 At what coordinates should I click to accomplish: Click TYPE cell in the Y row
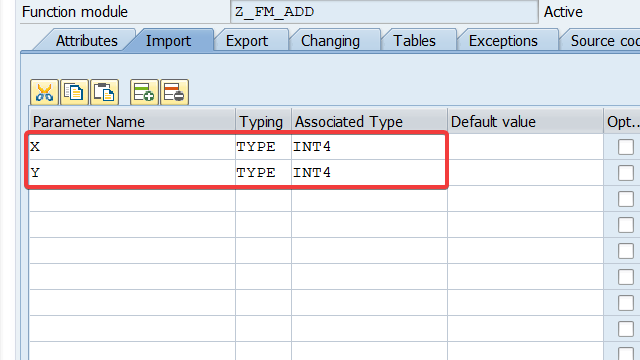[263, 173]
